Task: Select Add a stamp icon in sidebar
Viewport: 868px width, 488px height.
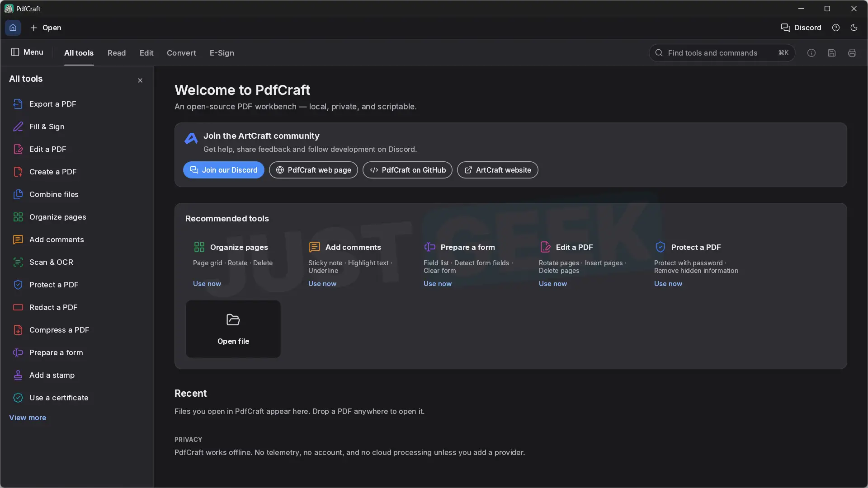Action: click(x=18, y=375)
